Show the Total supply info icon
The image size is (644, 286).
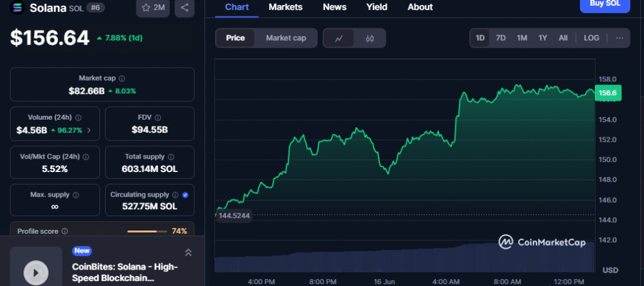point(171,157)
